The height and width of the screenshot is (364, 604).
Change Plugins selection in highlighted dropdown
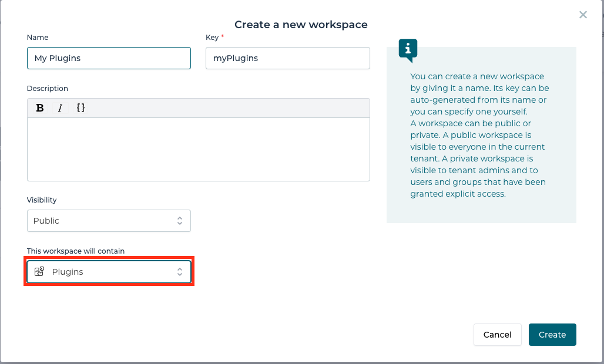109,271
